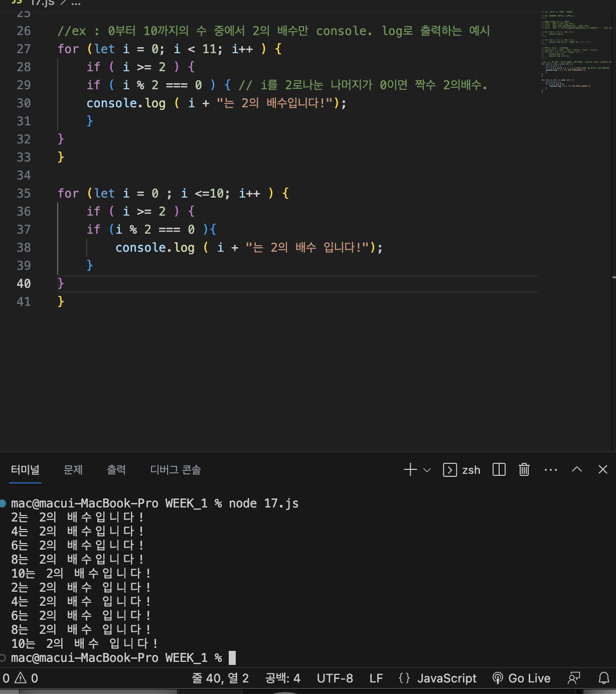Screen dimensions: 616x694
Task: Select encoding UTF-8 in status bar
Action: point(335,678)
